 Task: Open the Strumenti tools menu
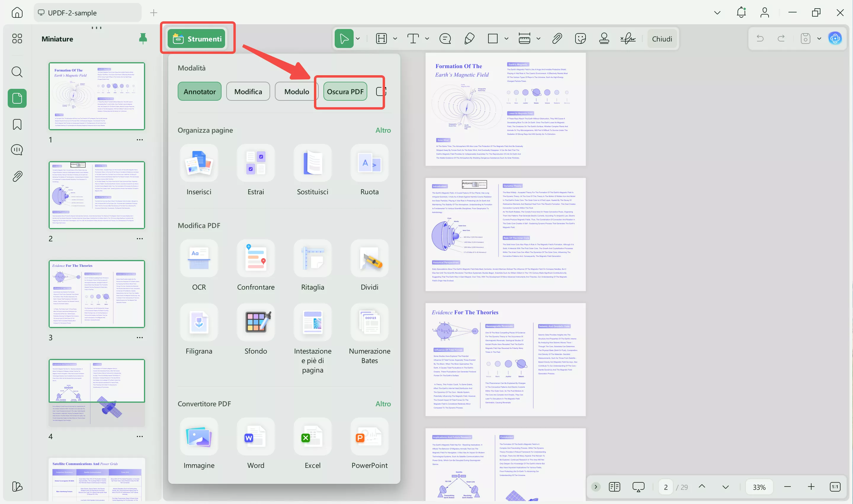(197, 39)
